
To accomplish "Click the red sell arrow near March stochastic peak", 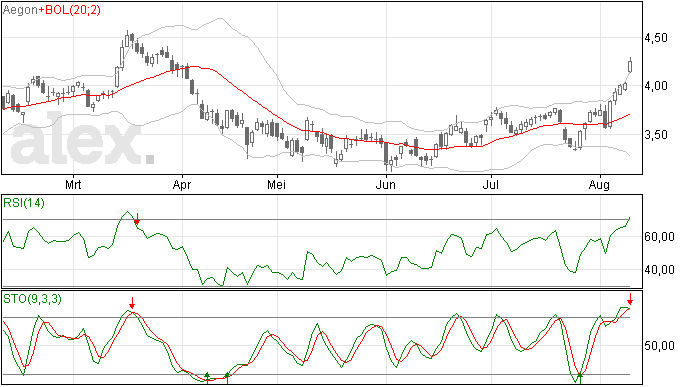I will [x=132, y=303].
